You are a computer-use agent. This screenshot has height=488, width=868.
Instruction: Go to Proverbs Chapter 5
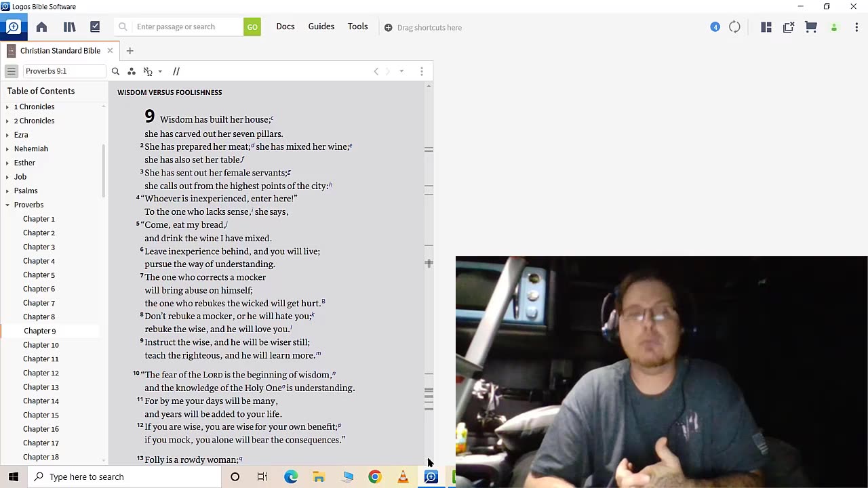coord(39,275)
